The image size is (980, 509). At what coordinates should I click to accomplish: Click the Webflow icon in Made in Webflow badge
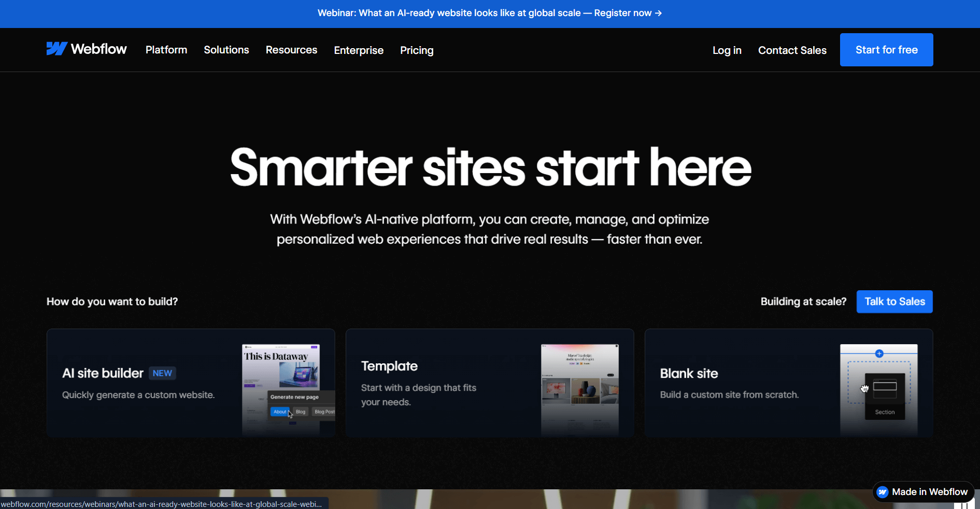click(x=883, y=492)
